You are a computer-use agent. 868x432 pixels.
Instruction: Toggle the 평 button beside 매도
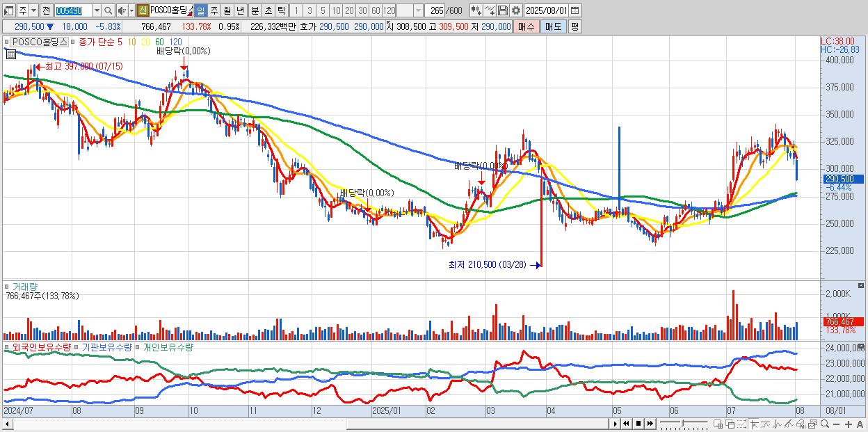(x=574, y=26)
